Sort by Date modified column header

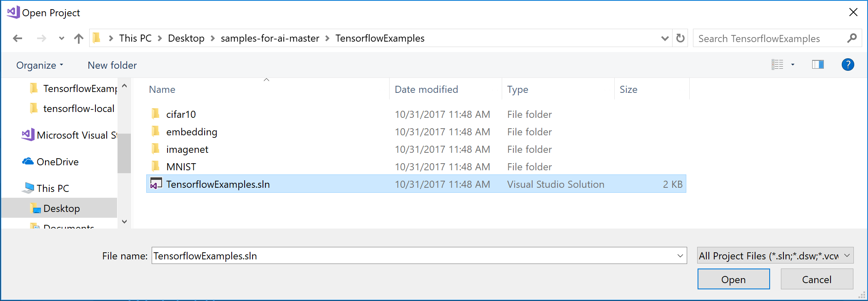tap(426, 90)
